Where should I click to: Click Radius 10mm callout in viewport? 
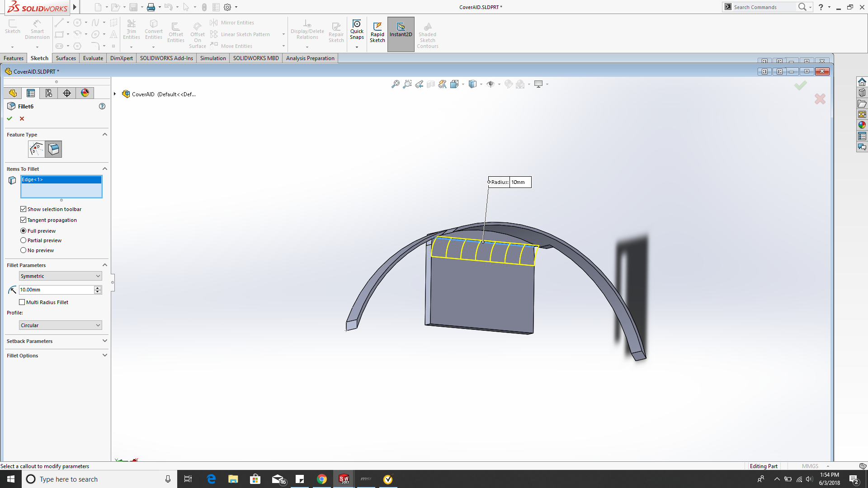click(510, 182)
